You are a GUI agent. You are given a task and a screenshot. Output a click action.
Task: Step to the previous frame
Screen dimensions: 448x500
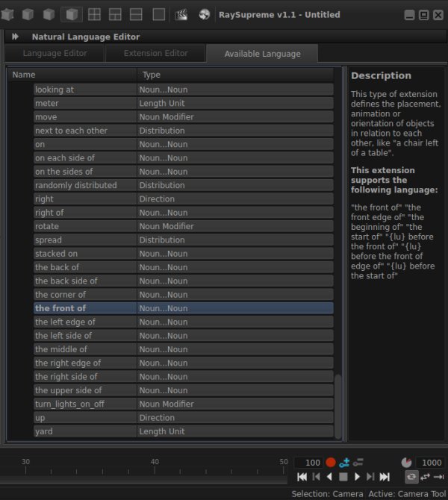(x=317, y=477)
